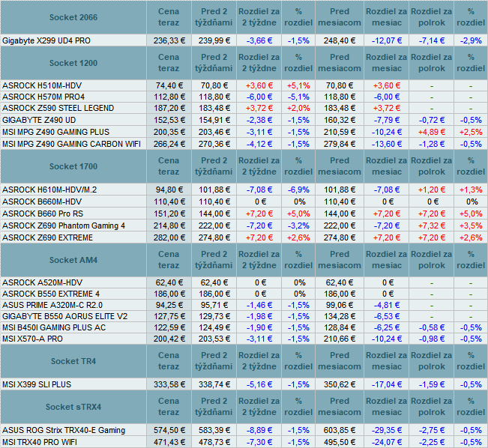
Task: Click the 110,40 € current price of B660M-HDV
Action: pyautogui.click(x=169, y=202)
